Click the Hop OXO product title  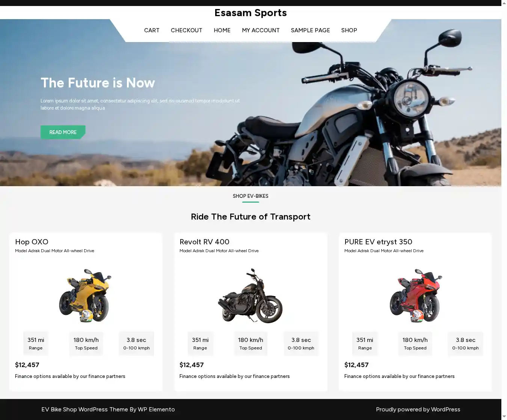[x=32, y=242]
